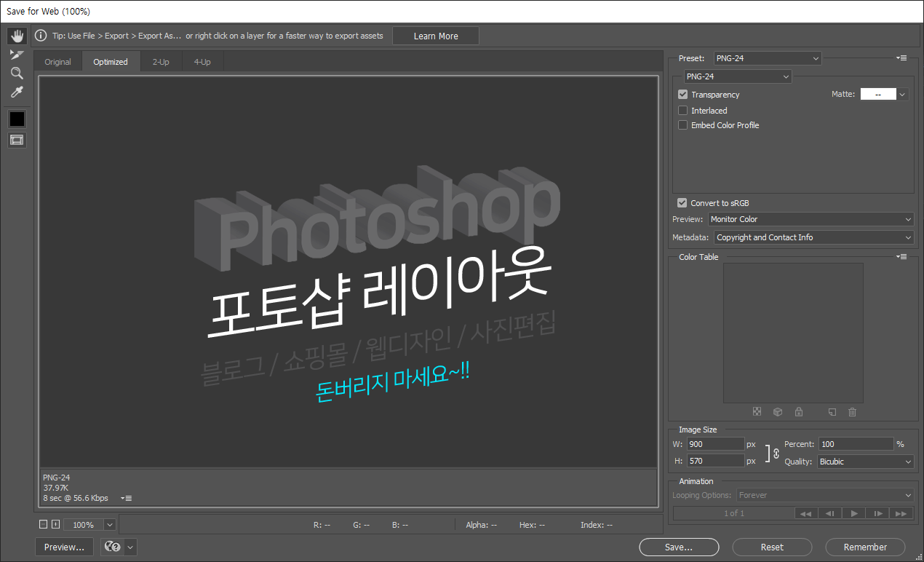Screen dimensions: 924x562
Task: Toggle the constrain proportions link icon
Action: click(776, 453)
